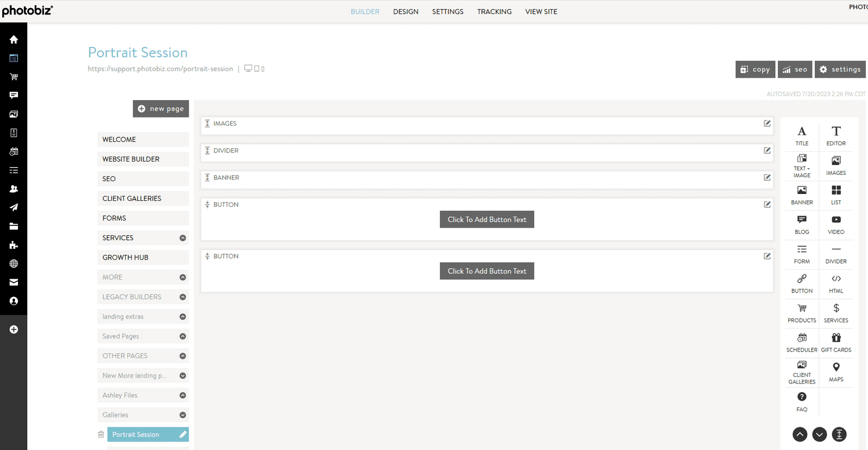Select the Video element tool
The height and width of the screenshot is (450, 868).
click(x=836, y=225)
